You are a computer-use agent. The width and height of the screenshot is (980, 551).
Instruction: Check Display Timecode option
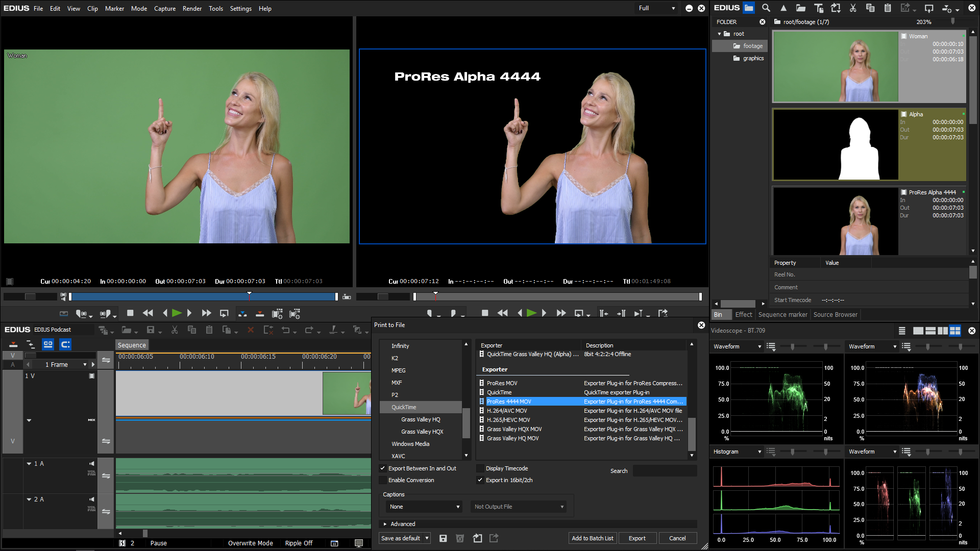(x=480, y=468)
